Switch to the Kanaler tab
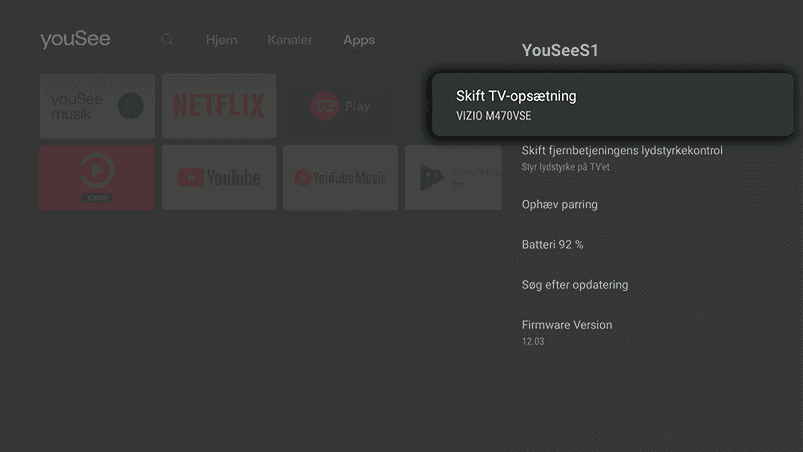803x452 pixels. 290,40
